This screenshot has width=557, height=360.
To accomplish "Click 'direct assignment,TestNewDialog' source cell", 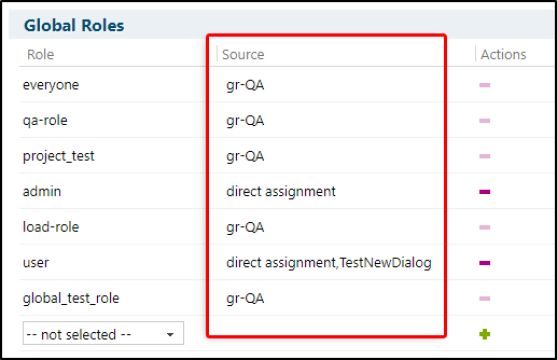I will 329,263.
